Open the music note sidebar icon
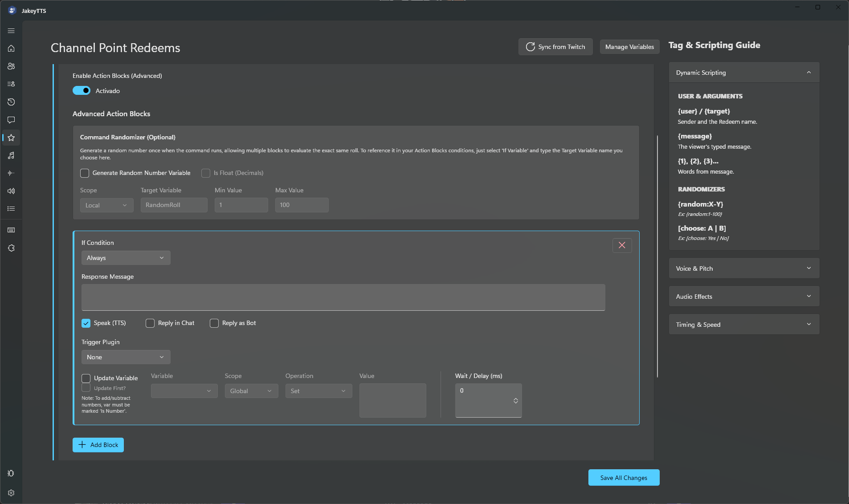The width and height of the screenshot is (849, 504). 11,155
